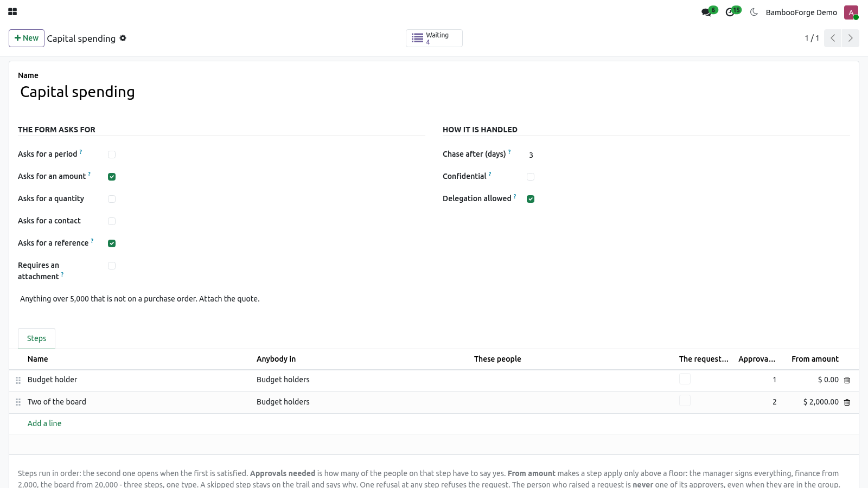
Task: Delete the Two of the board step
Action: click(847, 402)
